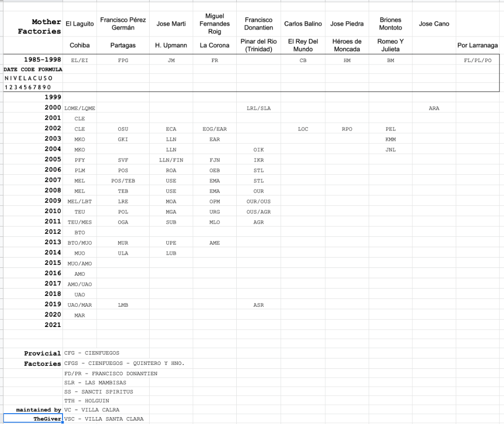
Task: Click the "Por Larranaga" brand cell
Action: tap(477, 45)
